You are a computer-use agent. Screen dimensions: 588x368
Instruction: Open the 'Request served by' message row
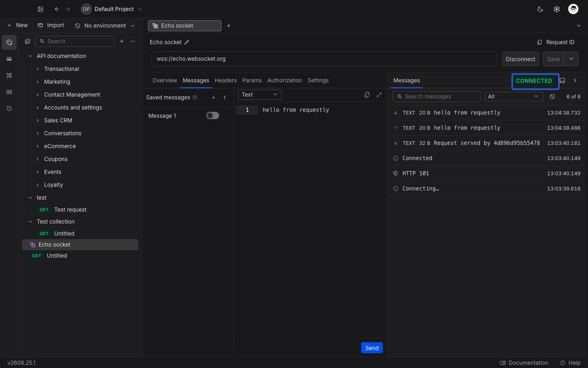[x=487, y=143]
